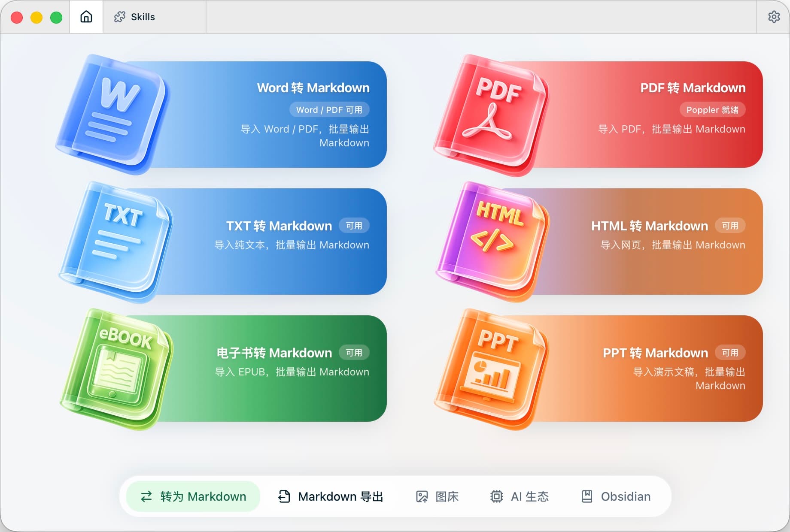Click the Poppler 就绪 status badge

tap(712, 110)
